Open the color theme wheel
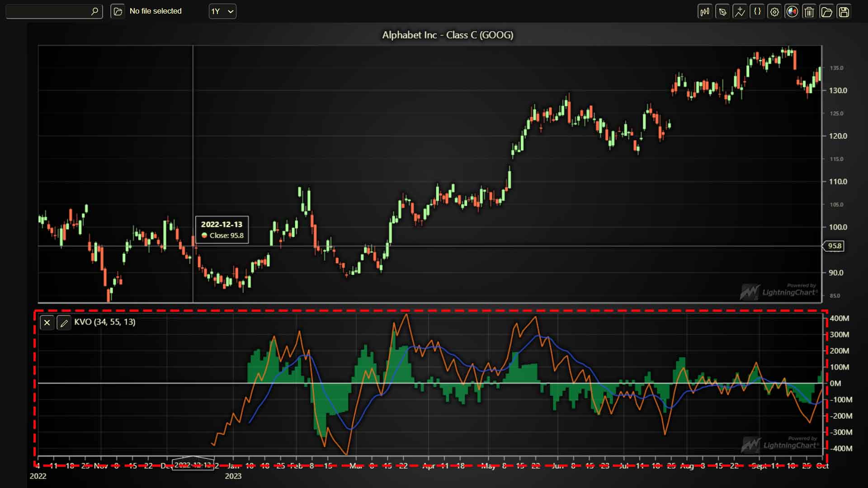The height and width of the screenshot is (488, 868). [x=792, y=12]
